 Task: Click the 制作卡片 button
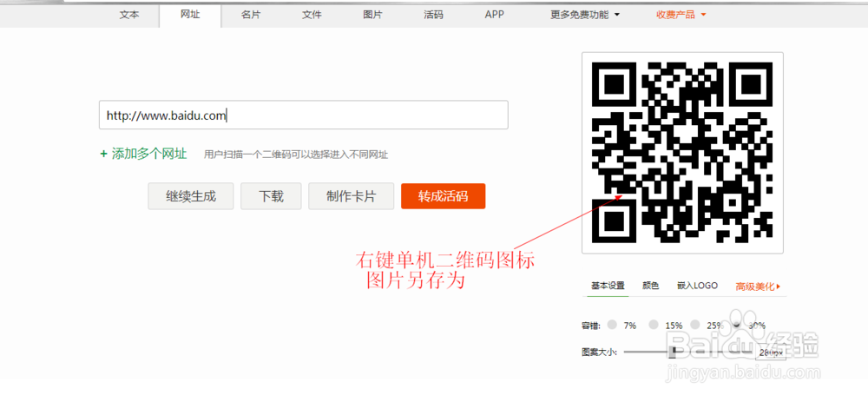351,196
